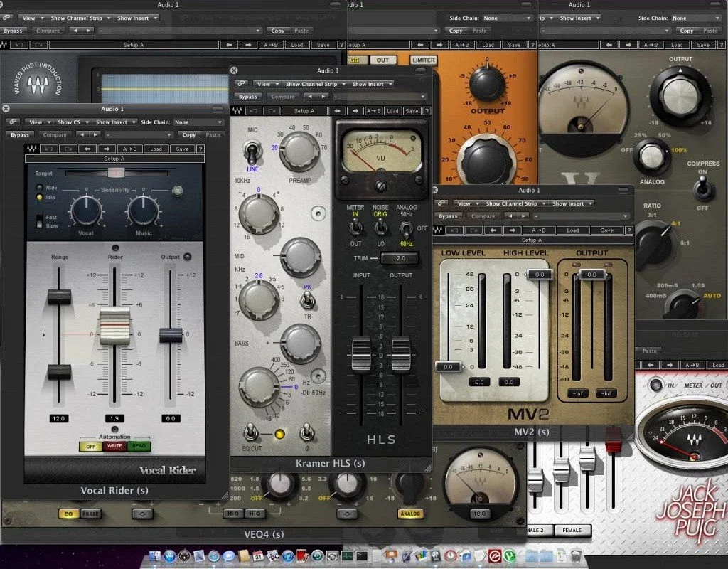Viewport: 728px width, 569px height.
Task: Open the View menu in MV2 window
Action: click(465, 203)
